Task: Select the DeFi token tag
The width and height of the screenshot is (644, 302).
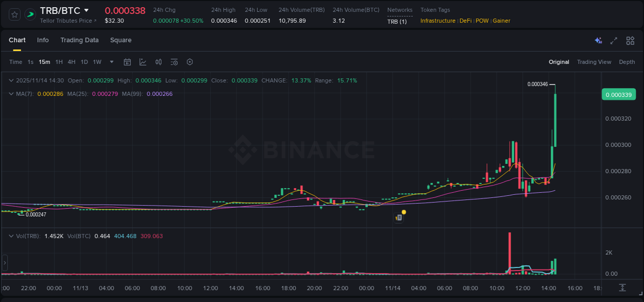Action: [465, 21]
